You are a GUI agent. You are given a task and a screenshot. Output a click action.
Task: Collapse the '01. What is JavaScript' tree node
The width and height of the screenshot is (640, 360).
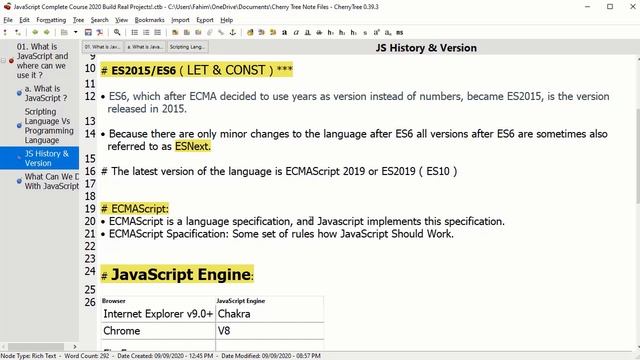pos(3,61)
